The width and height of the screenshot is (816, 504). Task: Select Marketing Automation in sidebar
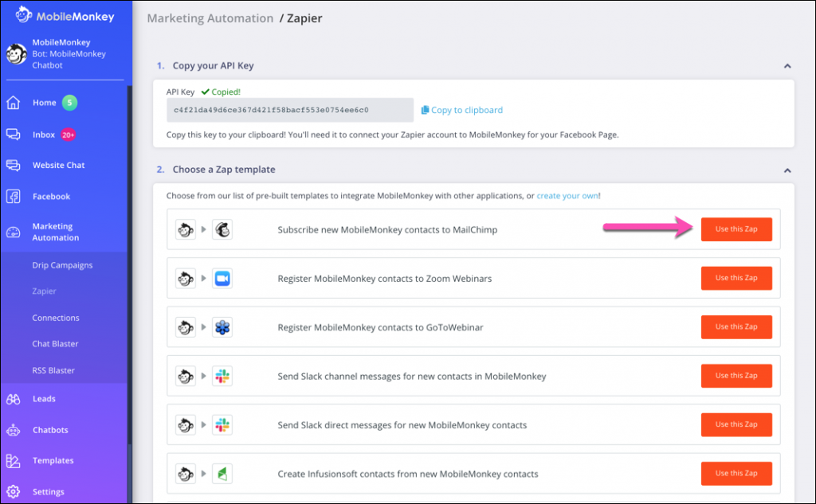click(56, 232)
